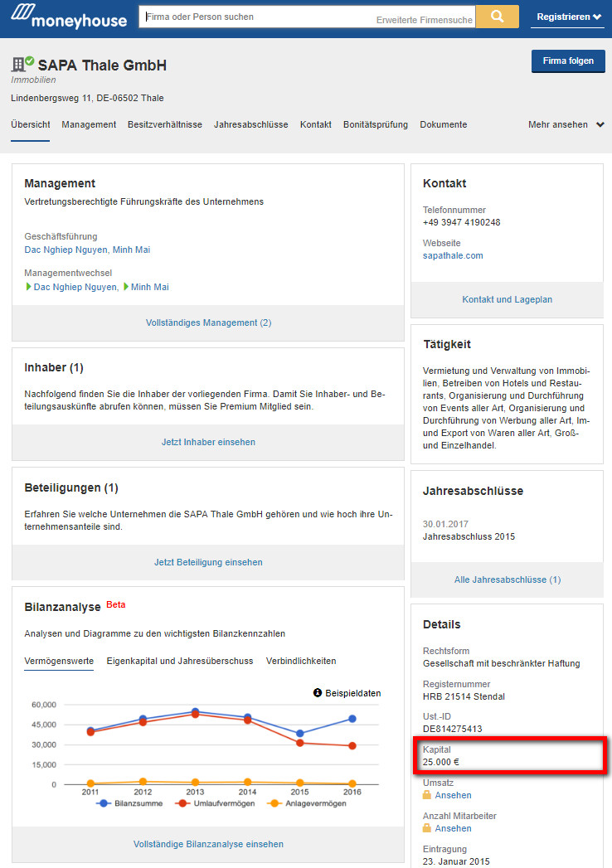Click the 2013 Bilanzsumme data point
Image resolution: width=612 pixels, height=868 pixels.
[x=195, y=712]
